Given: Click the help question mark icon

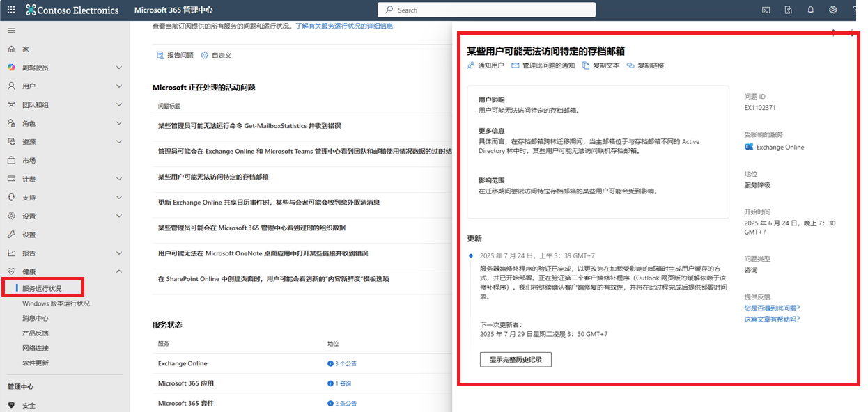Looking at the screenshot, I should pos(854,10).
